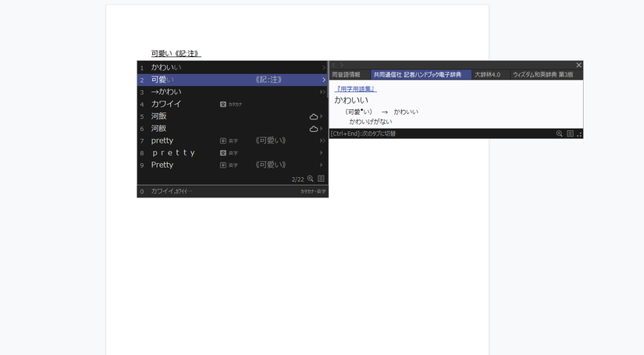
Task: Click the magnifier icon in the candidate list footer
Action: coord(311,179)
